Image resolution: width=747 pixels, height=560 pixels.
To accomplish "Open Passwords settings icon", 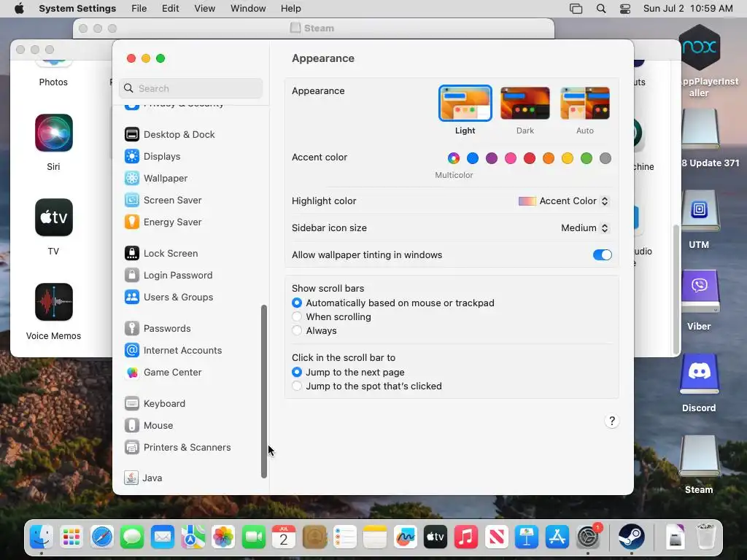I will (x=132, y=329).
